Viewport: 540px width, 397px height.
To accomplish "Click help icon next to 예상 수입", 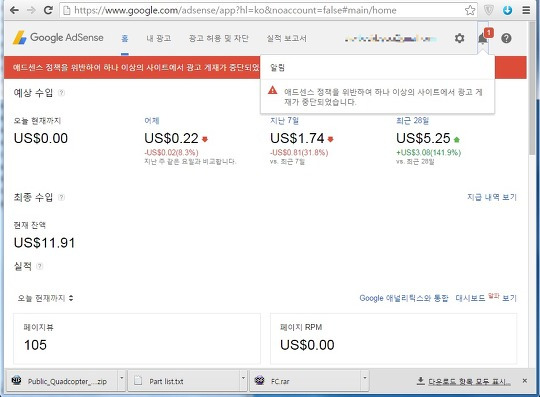I will [x=61, y=92].
